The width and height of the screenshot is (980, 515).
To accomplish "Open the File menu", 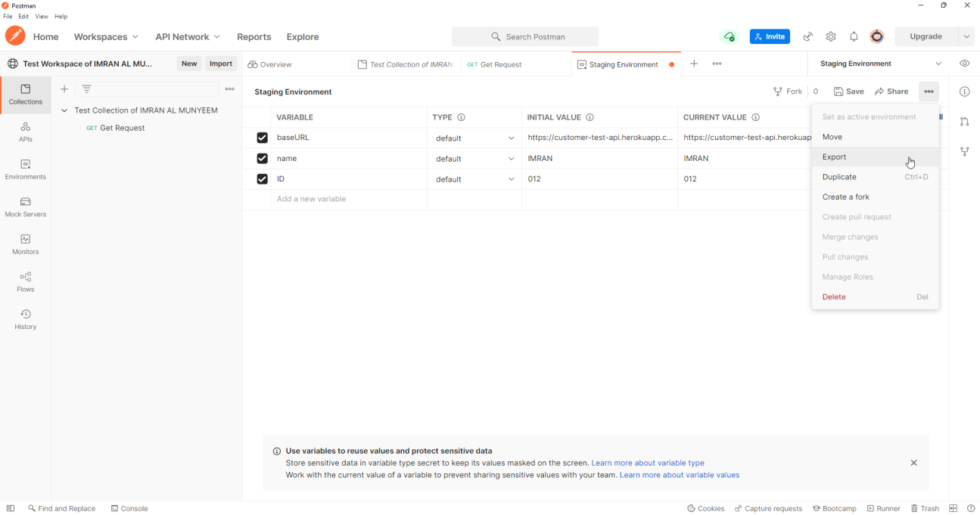I will pyautogui.click(x=8, y=17).
